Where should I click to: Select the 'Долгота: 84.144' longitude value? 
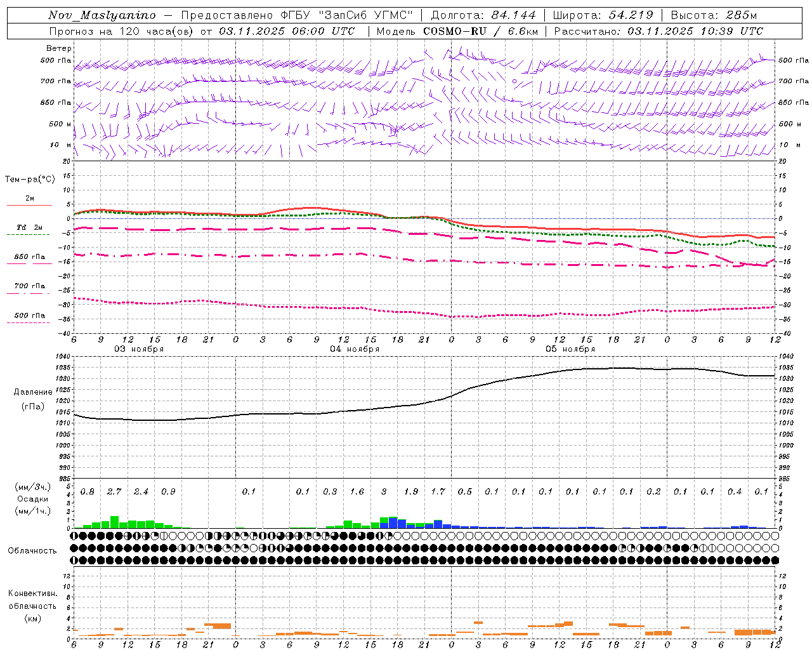pyautogui.click(x=483, y=15)
